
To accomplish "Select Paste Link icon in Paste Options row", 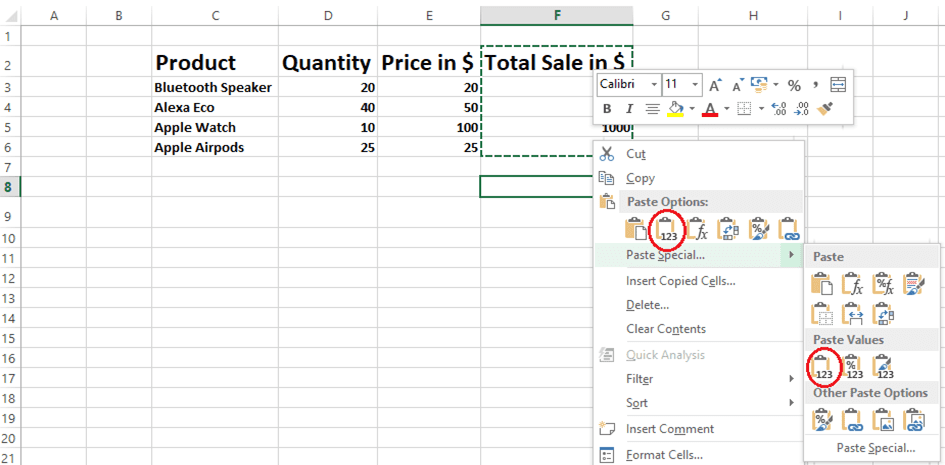I will (789, 229).
